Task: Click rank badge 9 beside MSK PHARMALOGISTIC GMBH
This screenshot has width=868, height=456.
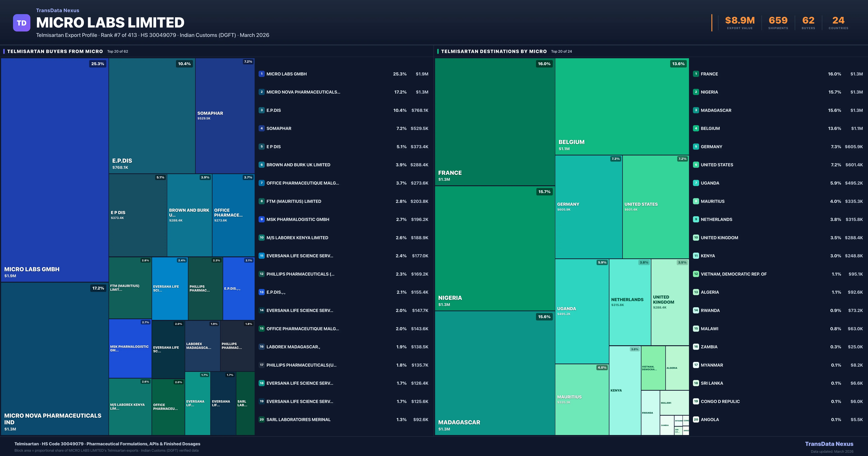Action: [261, 219]
